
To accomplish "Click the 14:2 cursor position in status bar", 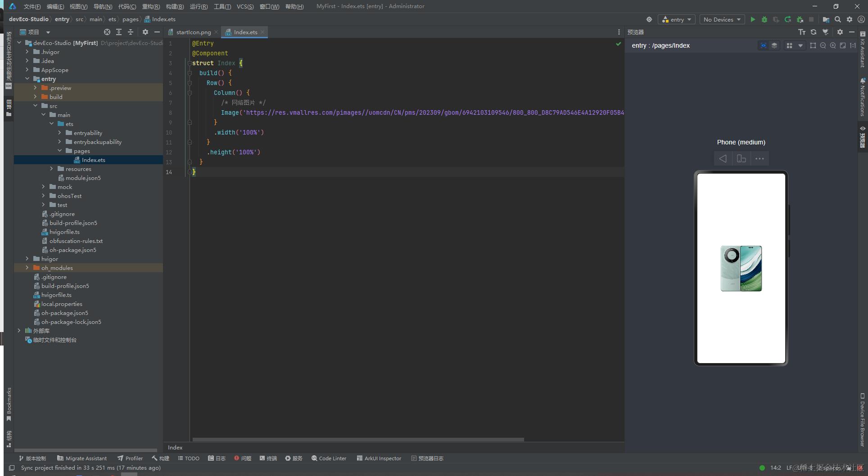I will (x=775, y=467).
